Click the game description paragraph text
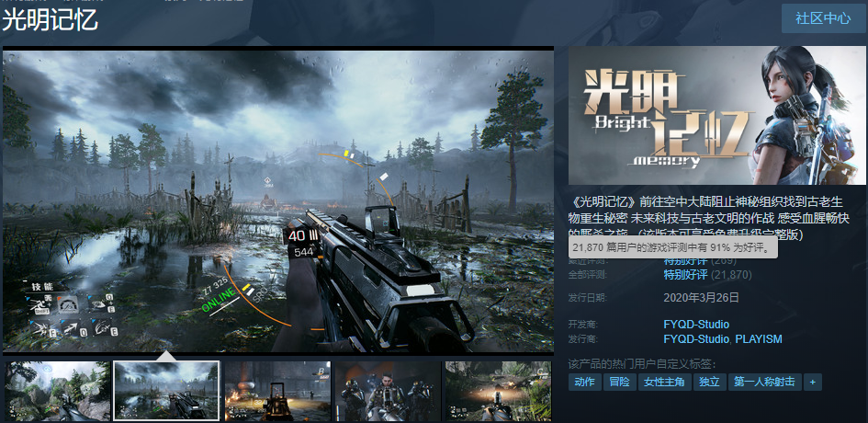Viewport: 868px width, 423px height. pyautogui.click(x=709, y=218)
